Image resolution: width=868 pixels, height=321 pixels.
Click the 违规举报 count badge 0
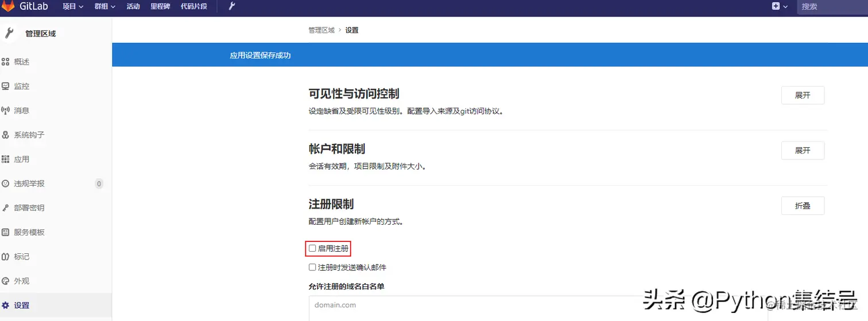click(x=99, y=184)
